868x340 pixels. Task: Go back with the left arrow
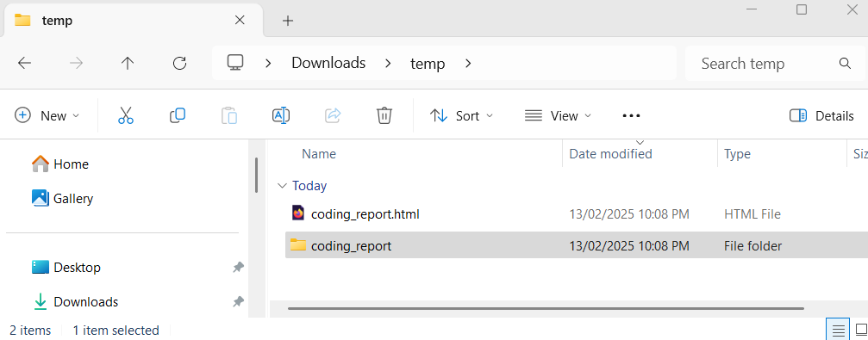pos(24,63)
